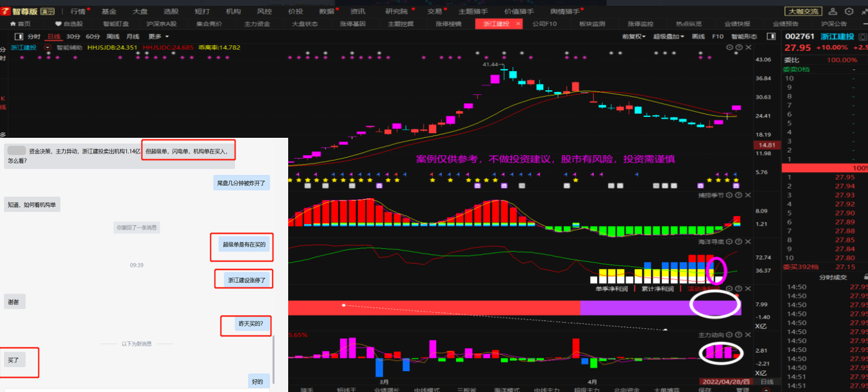Switch chart period to 周线
Viewport: 868px width, 392px height.
tap(113, 36)
